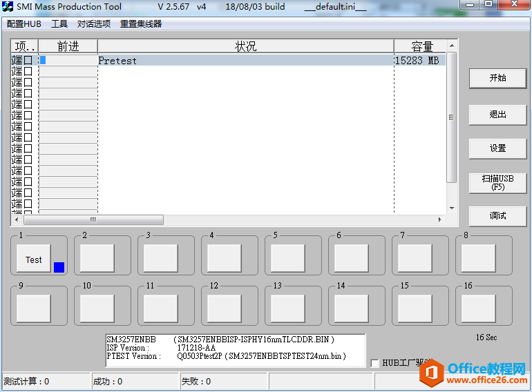
Task: Click the blue status square in port 1
Action: 59,267
